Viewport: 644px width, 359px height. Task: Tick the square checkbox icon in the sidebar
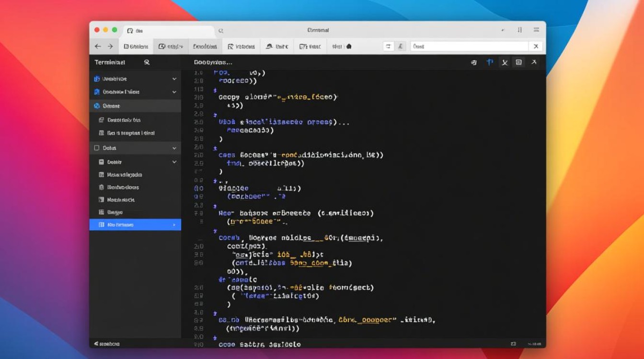(97, 148)
